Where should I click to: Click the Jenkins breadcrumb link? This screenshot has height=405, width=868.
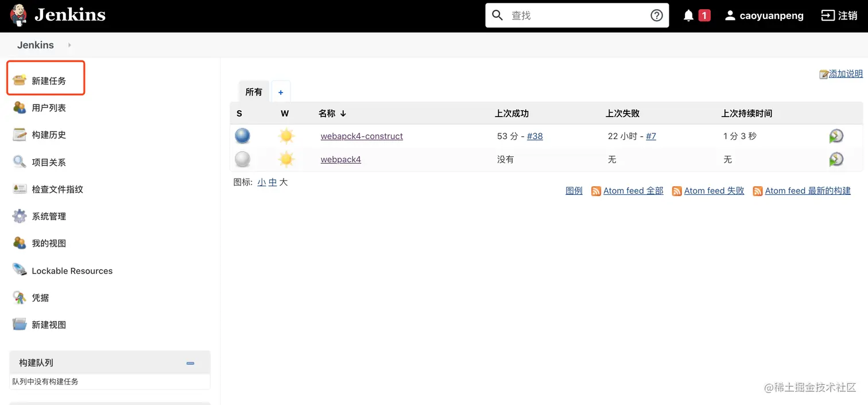pos(36,45)
